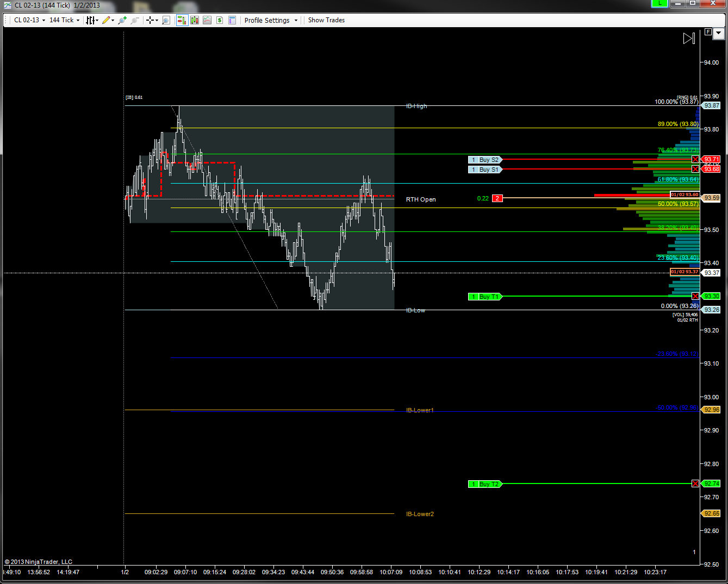Viewport: 728px width, 584px height.
Task: Expand the chart style dropdown arrow
Action: pyautogui.click(x=97, y=21)
